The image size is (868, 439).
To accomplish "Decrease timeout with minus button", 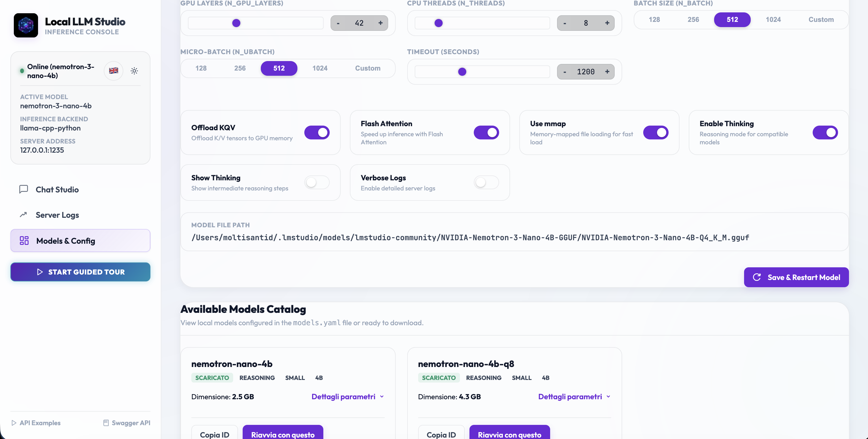I will point(565,71).
